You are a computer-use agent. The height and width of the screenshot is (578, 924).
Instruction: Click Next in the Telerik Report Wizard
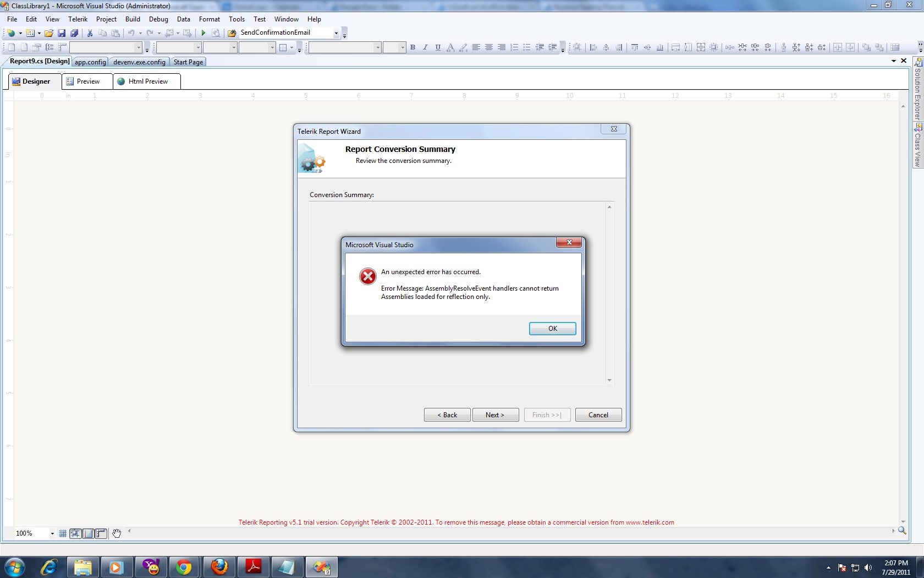(495, 415)
